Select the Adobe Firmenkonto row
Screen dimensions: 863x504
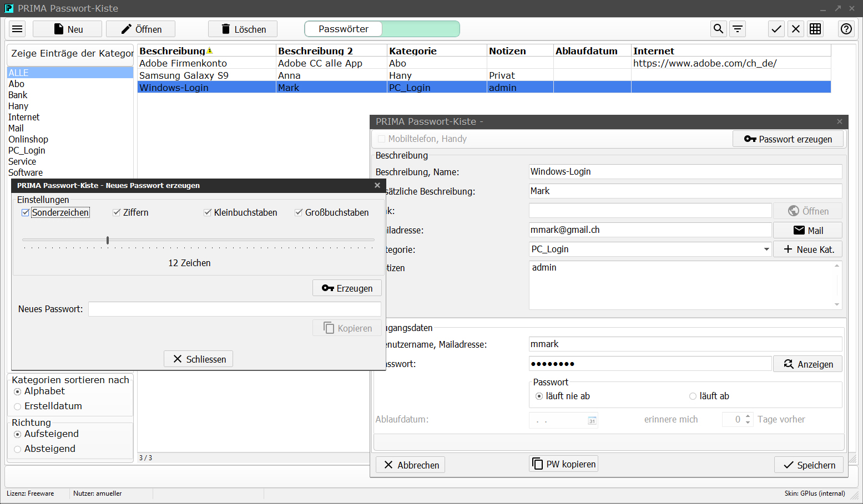coord(484,63)
